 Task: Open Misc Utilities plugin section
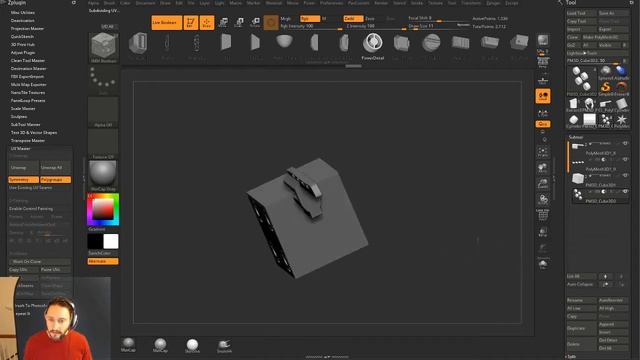click(23, 13)
